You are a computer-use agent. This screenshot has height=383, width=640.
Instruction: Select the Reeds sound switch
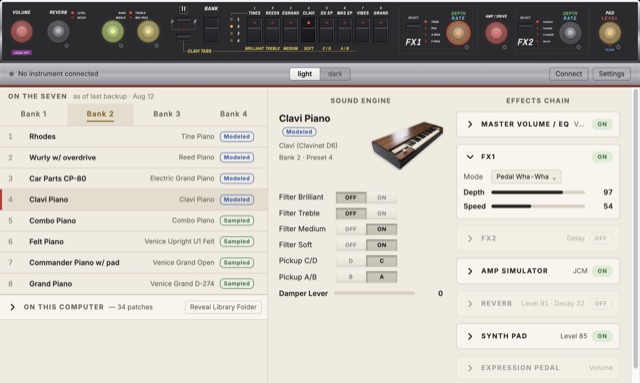pyautogui.click(x=272, y=30)
